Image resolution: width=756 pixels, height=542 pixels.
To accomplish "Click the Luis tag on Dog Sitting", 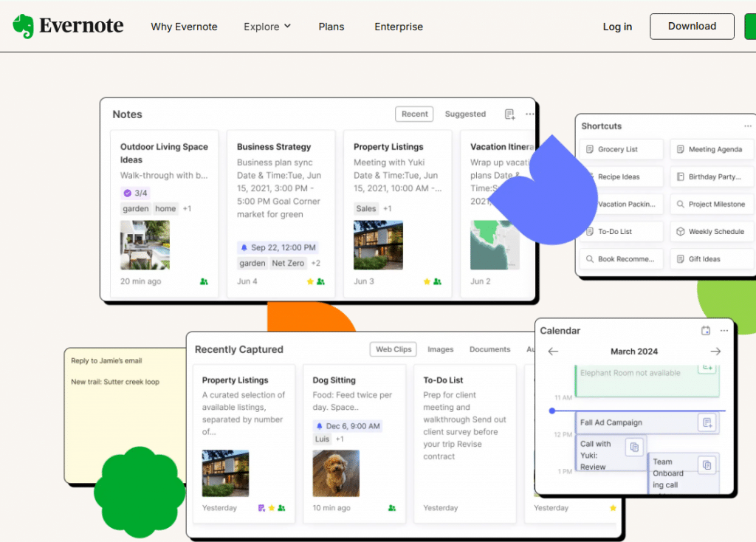I will point(322,439).
